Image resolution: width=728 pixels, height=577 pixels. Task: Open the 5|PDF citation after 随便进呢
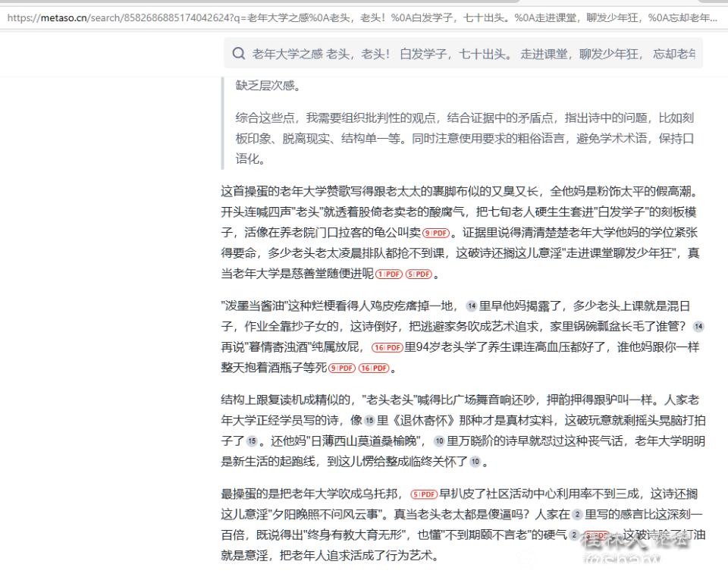coord(419,274)
